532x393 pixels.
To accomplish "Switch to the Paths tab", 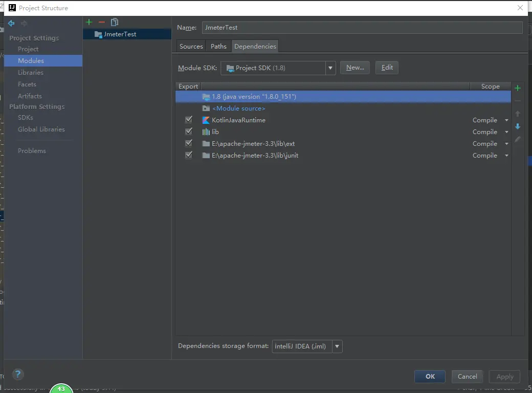I will pos(218,47).
